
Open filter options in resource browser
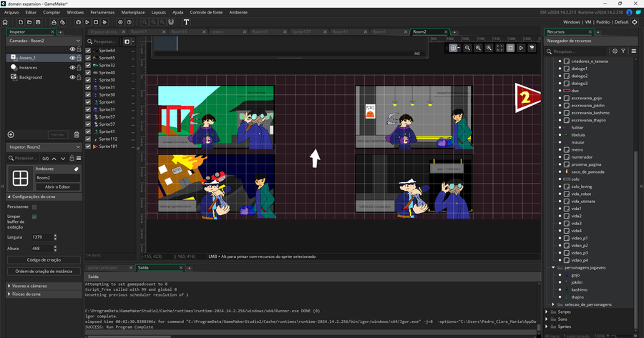click(623, 51)
